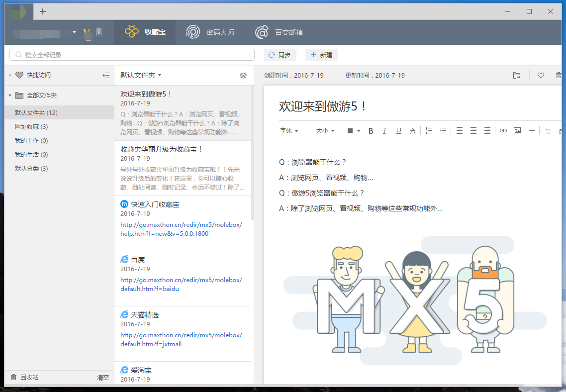Viewport: 566px width, 392px height.
Task: Expand the 默认文件夹 folder dropdown
Action: click(x=141, y=76)
